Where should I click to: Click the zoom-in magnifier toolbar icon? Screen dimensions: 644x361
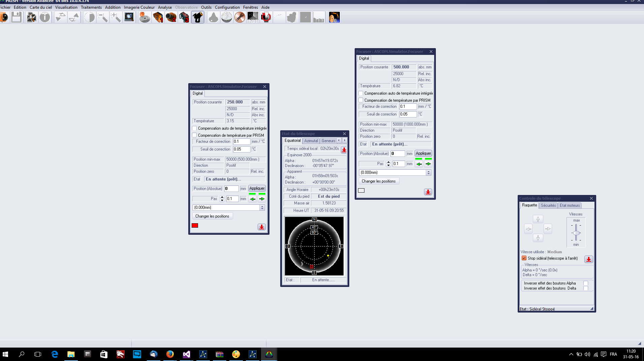[116, 17]
